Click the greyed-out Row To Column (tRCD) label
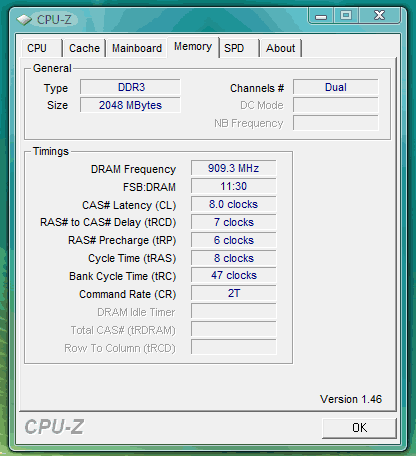Image resolution: width=416 pixels, height=456 pixels. 120,348
